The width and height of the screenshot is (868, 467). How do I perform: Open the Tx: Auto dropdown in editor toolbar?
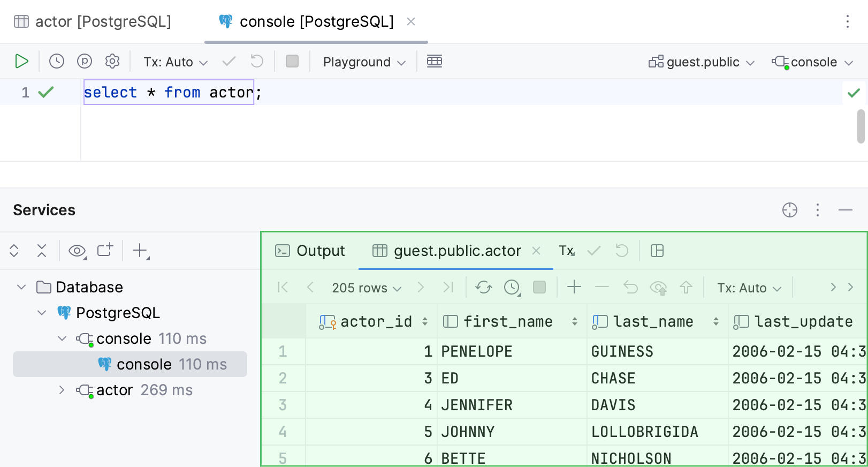pyautogui.click(x=175, y=62)
